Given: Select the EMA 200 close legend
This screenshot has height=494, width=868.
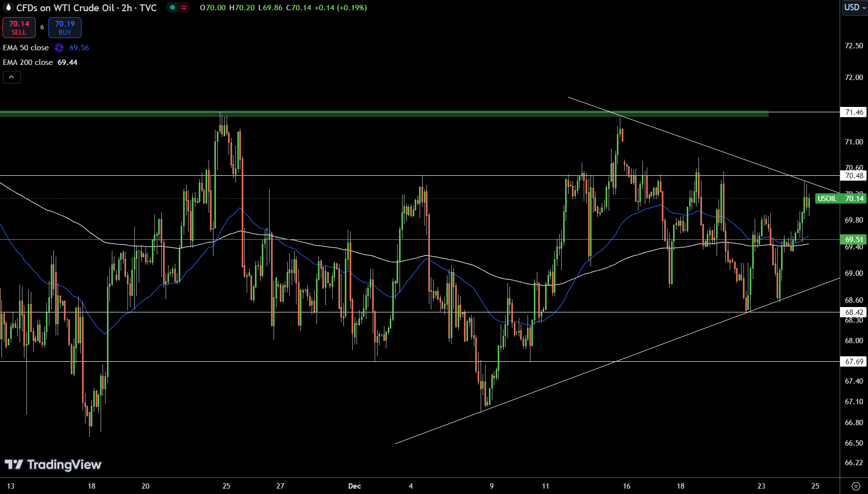Looking at the screenshot, I should tap(28, 62).
